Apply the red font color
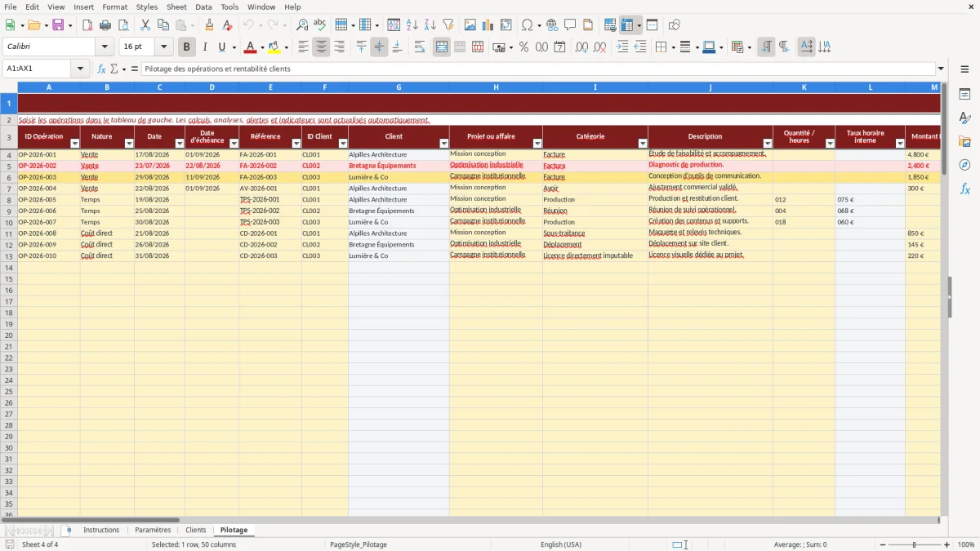Image resolution: width=980 pixels, height=551 pixels. tap(251, 47)
